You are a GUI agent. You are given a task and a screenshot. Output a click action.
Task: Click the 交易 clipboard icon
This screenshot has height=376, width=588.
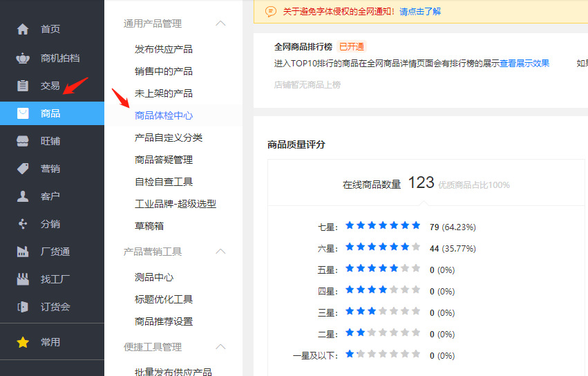23,86
